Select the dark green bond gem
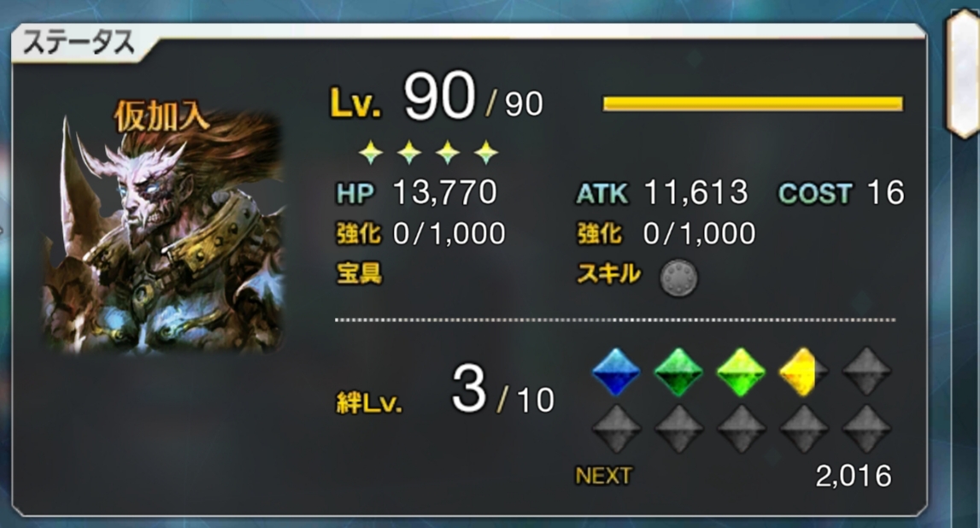 678,373
